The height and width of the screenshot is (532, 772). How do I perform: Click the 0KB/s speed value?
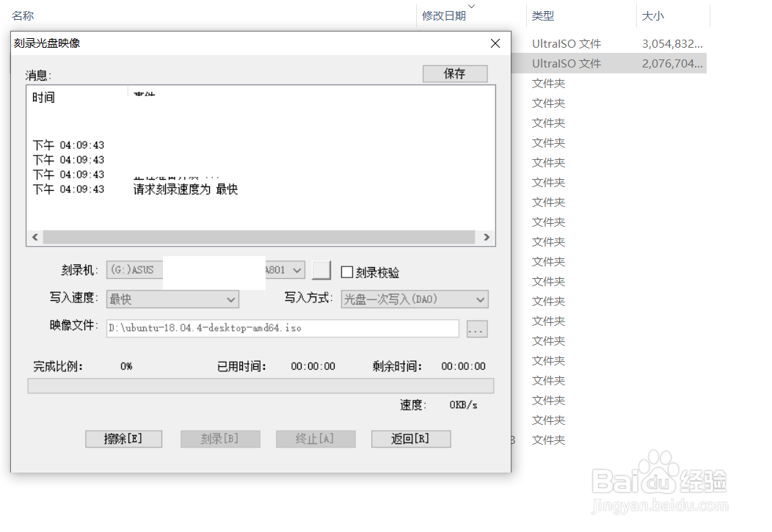[x=463, y=405]
